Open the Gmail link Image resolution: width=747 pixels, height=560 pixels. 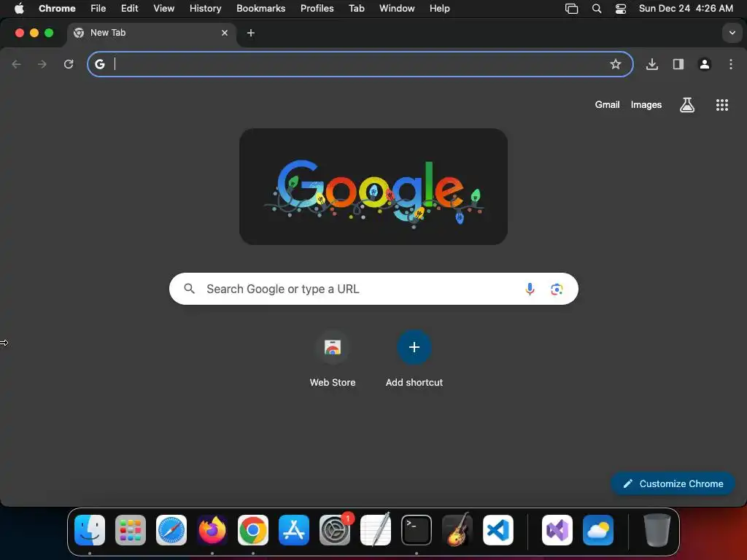[x=607, y=105]
